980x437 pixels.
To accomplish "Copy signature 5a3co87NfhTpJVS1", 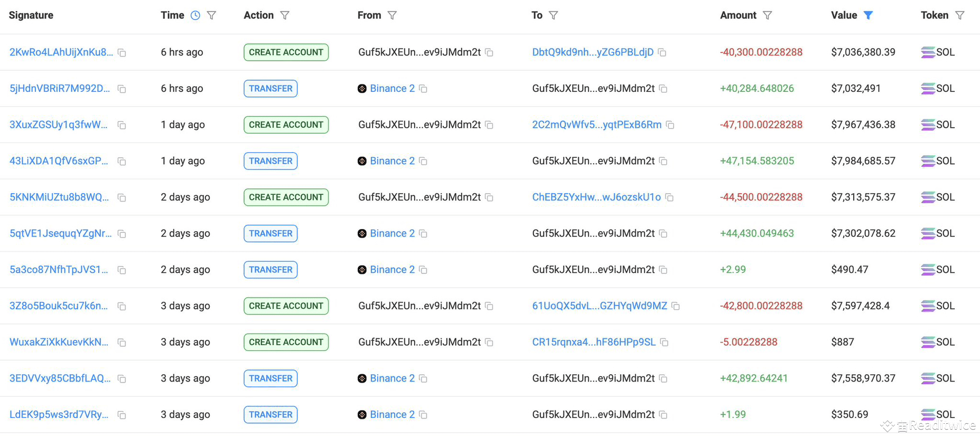I will coord(122,270).
